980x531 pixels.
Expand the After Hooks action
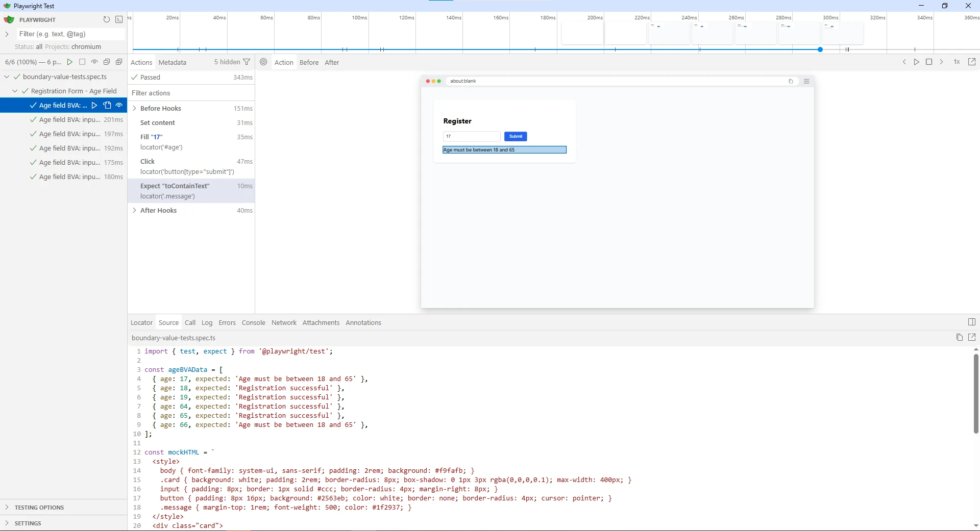coord(134,210)
